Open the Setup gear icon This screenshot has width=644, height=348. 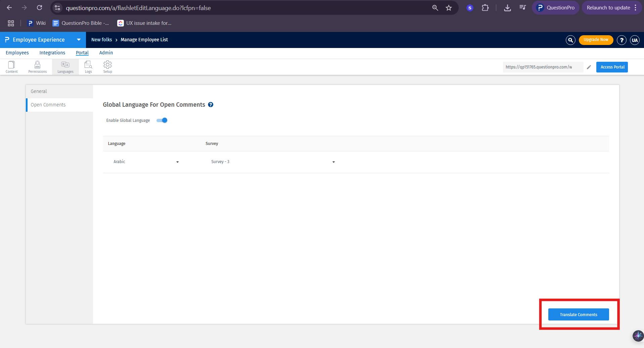tap(107, 67)
